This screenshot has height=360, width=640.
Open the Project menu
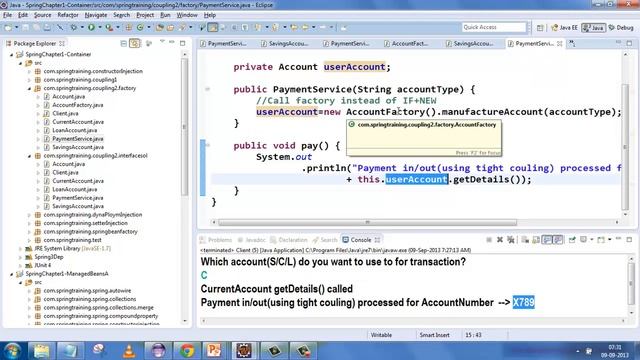145,15
